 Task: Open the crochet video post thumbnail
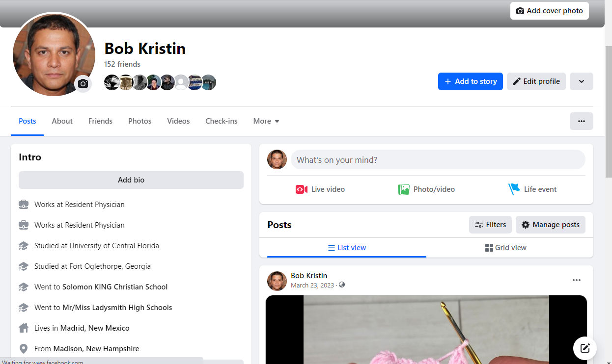[426, 330]
